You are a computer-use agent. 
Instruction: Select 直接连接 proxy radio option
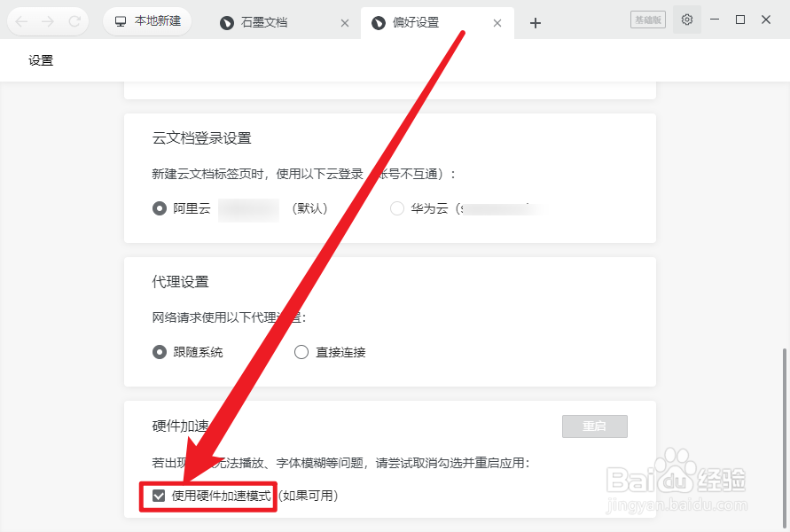pos(301,352)
